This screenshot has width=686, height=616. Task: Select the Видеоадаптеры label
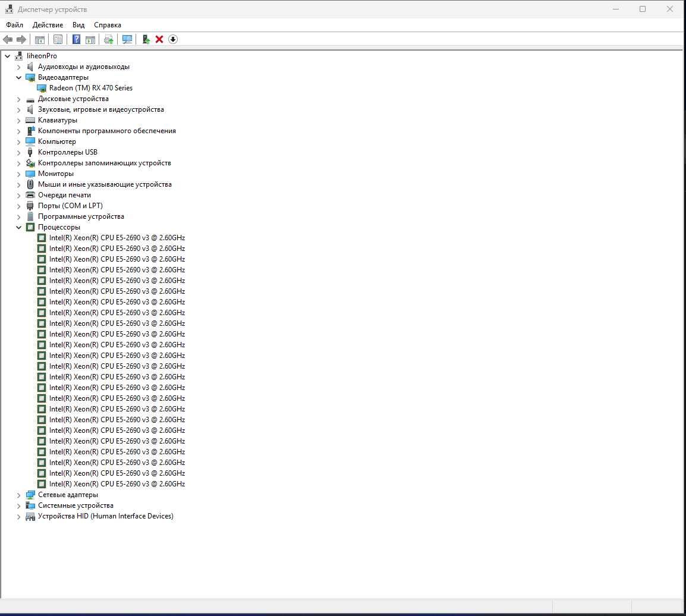63,77
